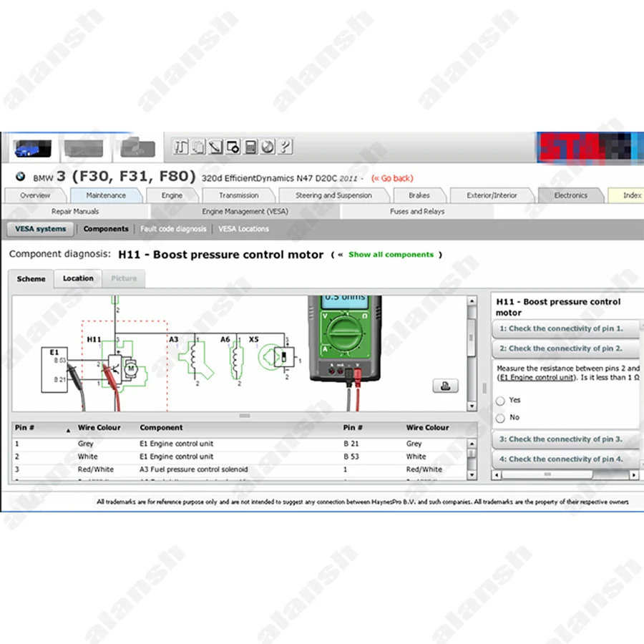Image resolution: width=644 pixels, height=644 pixels.
Task: Open Engine Management (VESA) sub-tab
Action: 245,212
